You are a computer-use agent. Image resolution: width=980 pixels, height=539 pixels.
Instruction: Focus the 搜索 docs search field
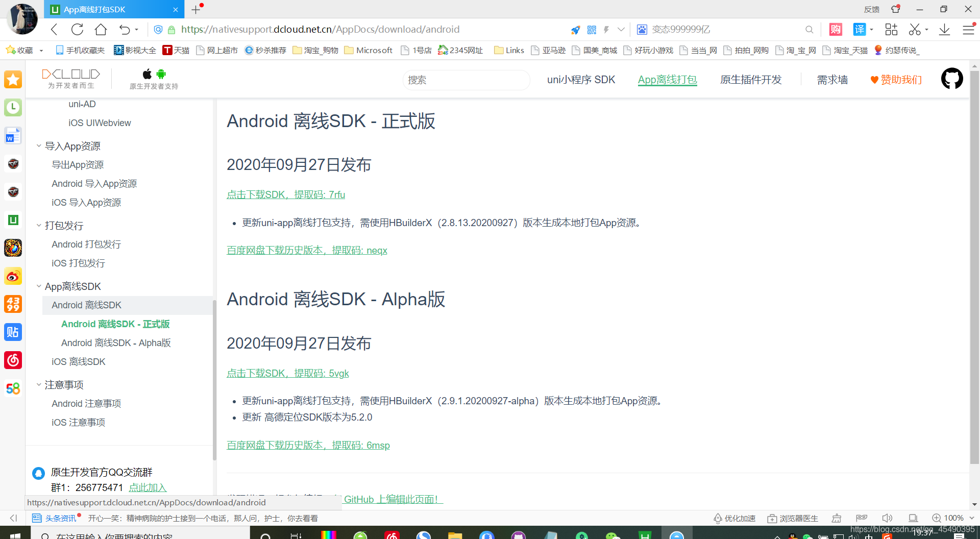(466, 80)
